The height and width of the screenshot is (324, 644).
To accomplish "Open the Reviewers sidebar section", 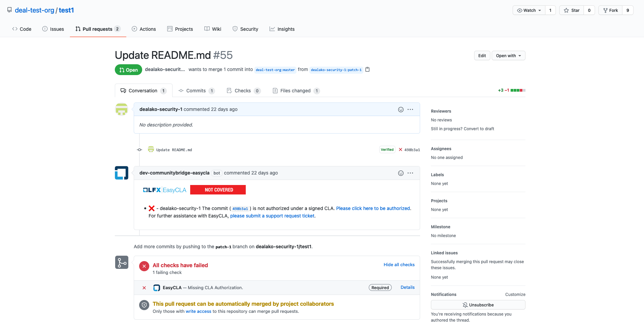I will 441,111.
